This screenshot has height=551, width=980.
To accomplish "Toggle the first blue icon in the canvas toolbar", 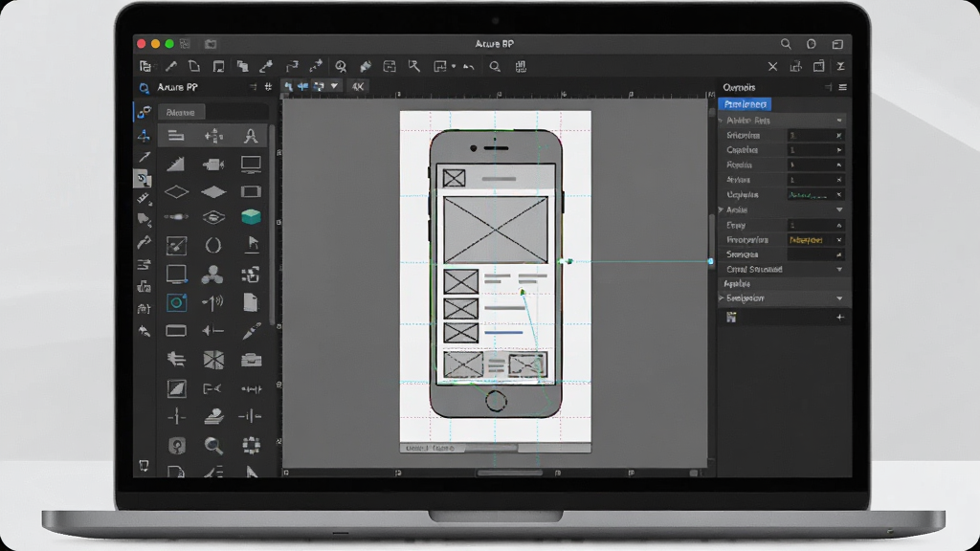I will click(x=288, y=86).
